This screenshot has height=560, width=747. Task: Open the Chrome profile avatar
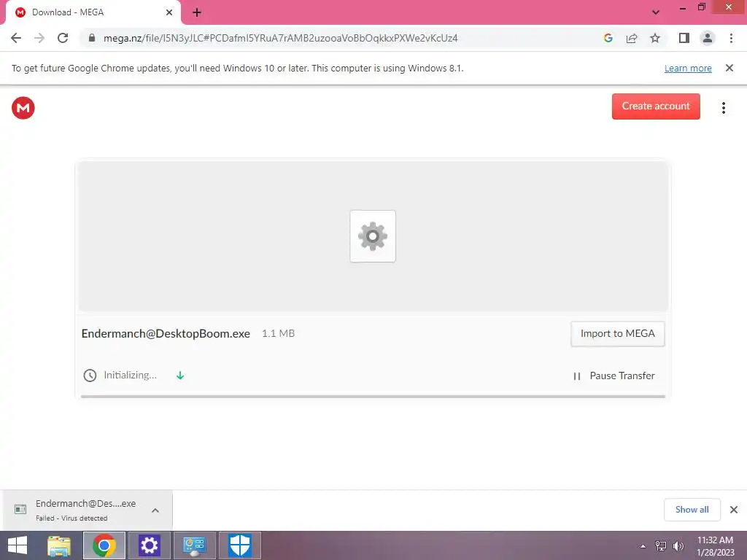[x=708, y=38]
